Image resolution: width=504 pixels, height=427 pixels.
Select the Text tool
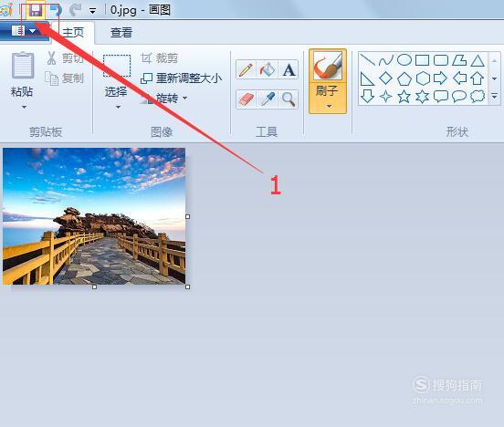click(x=289, y=69)
